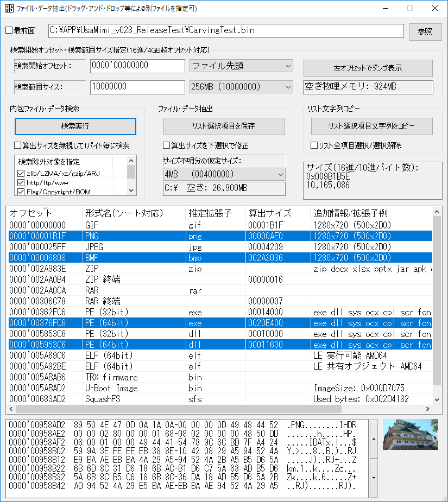Select ELF (64bit) 共有オブジェクト row
448x502 pixels.
coord(220,366)
